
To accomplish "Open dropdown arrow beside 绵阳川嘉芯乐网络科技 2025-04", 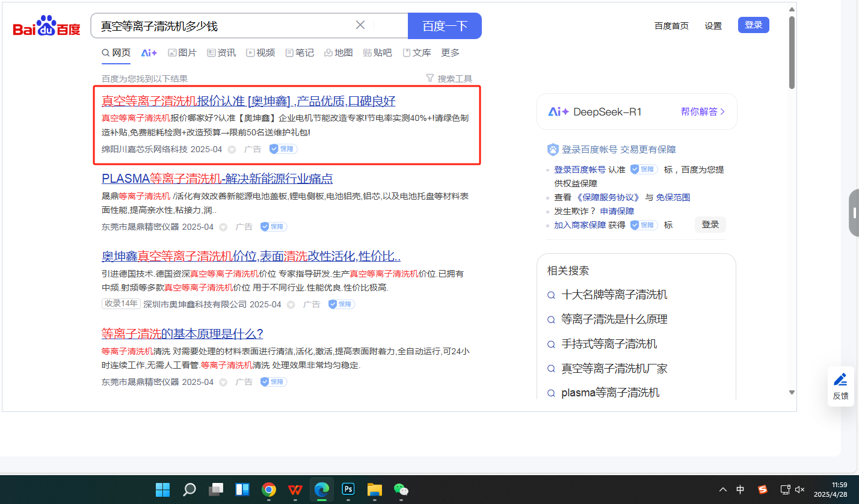I will 232,149.
